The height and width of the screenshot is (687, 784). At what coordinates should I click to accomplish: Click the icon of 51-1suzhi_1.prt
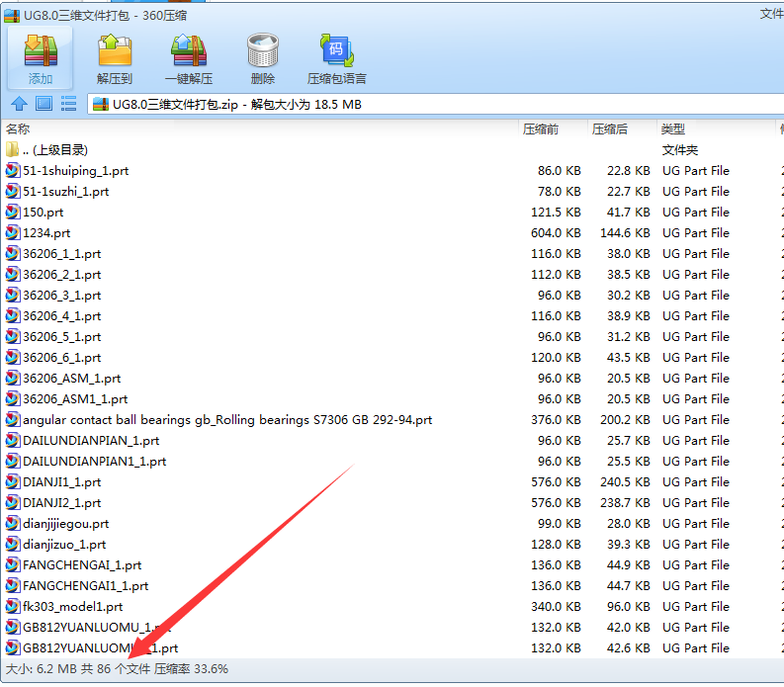click(13, 191)
